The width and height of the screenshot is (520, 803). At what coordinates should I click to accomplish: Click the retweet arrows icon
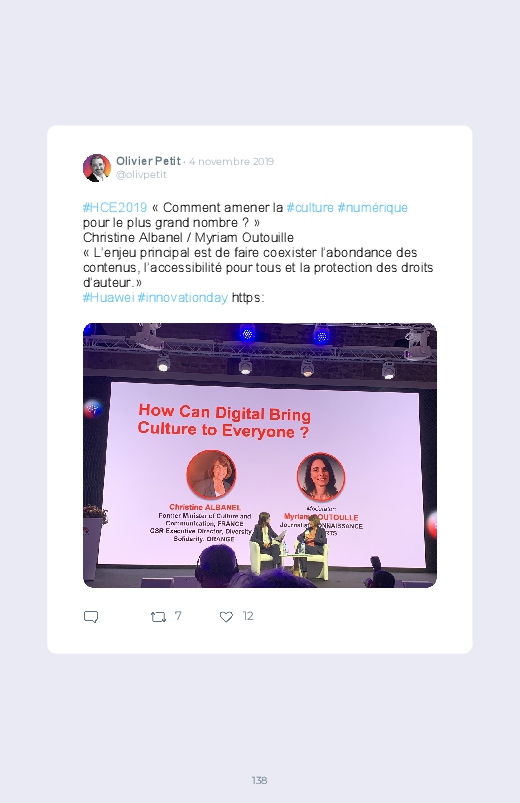coord(158,617)
